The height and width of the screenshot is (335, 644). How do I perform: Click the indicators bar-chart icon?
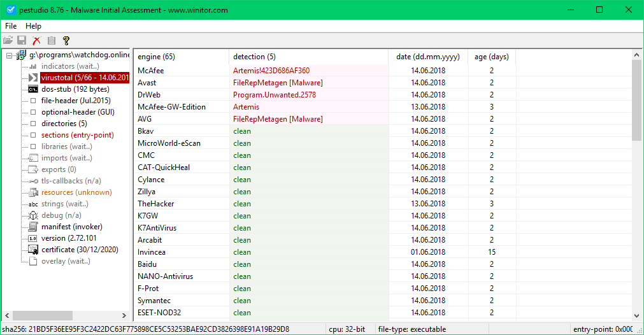point(33,66)
